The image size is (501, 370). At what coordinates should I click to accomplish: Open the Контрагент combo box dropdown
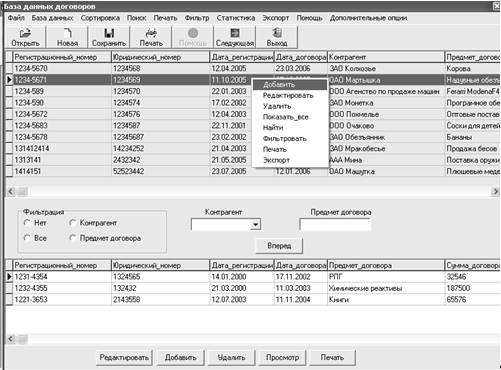point(255,224)
